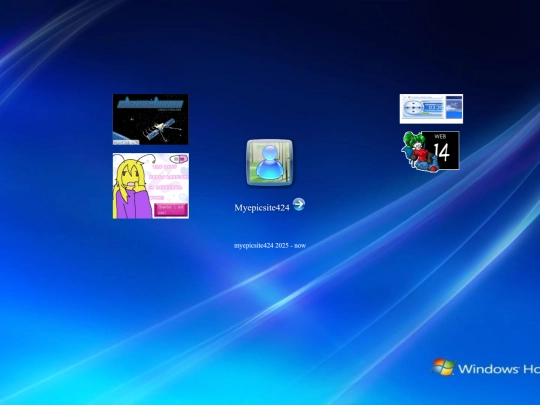Click the Myepicsite424 username label

click(262, 208)
